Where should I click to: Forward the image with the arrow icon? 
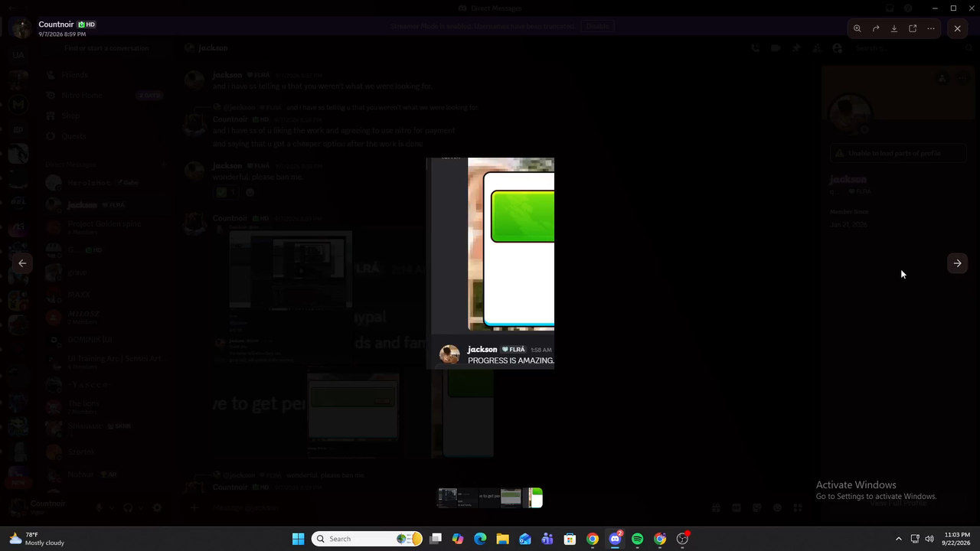(876, 28)
